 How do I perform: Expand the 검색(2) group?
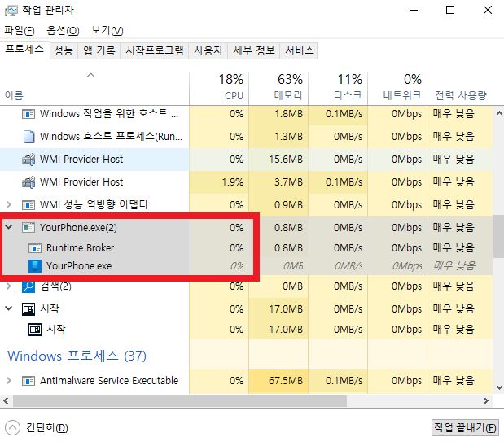click(x=9, y=286)
